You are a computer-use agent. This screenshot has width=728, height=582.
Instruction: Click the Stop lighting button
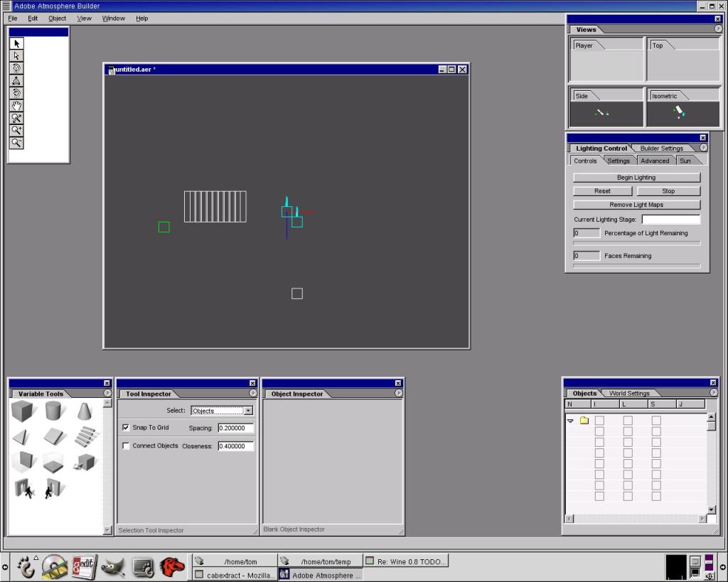(668, 190)
